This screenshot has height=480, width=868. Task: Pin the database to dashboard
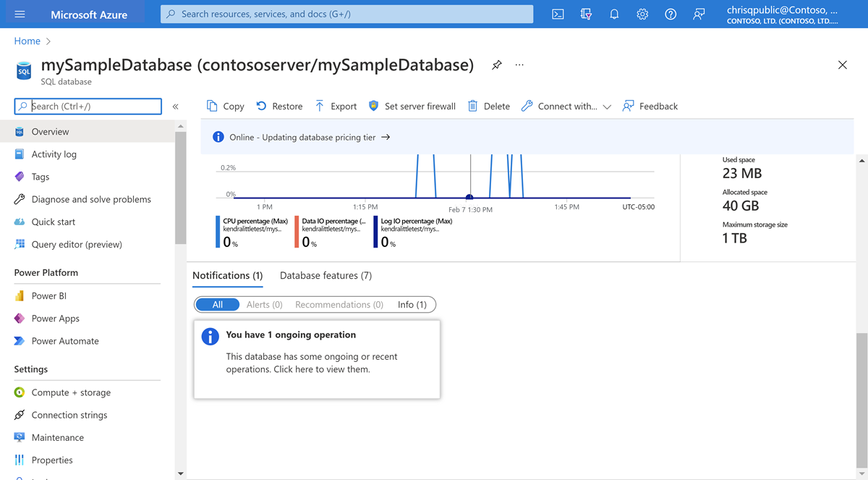497,65
